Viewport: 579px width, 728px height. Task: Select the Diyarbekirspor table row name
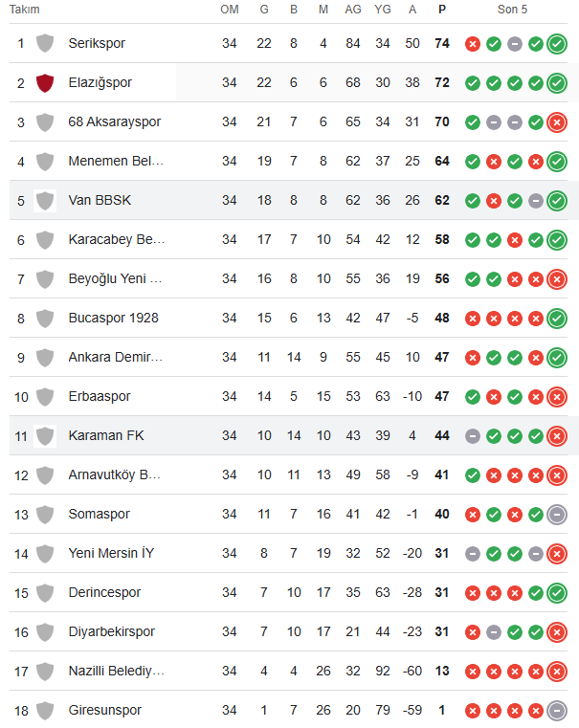111,631
